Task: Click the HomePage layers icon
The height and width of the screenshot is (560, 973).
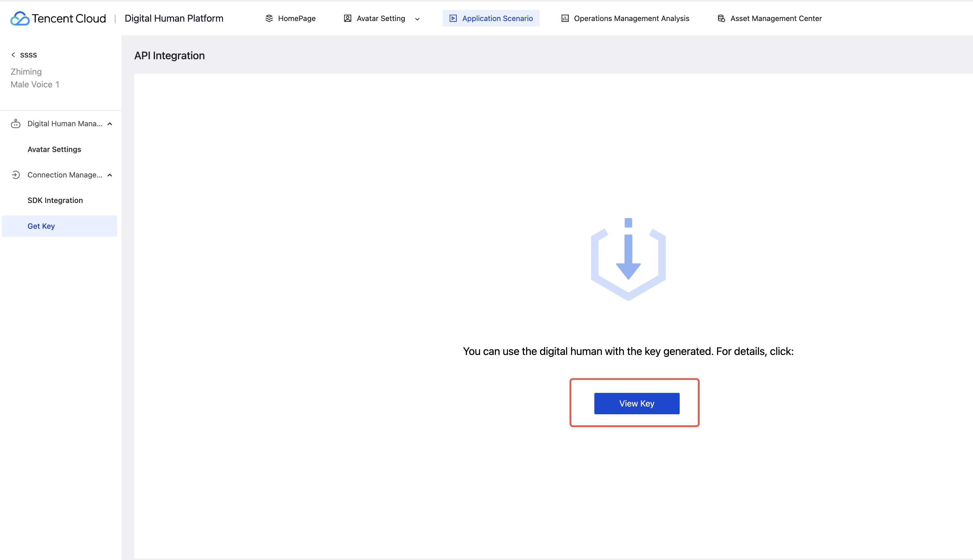Action: [269, 18]
